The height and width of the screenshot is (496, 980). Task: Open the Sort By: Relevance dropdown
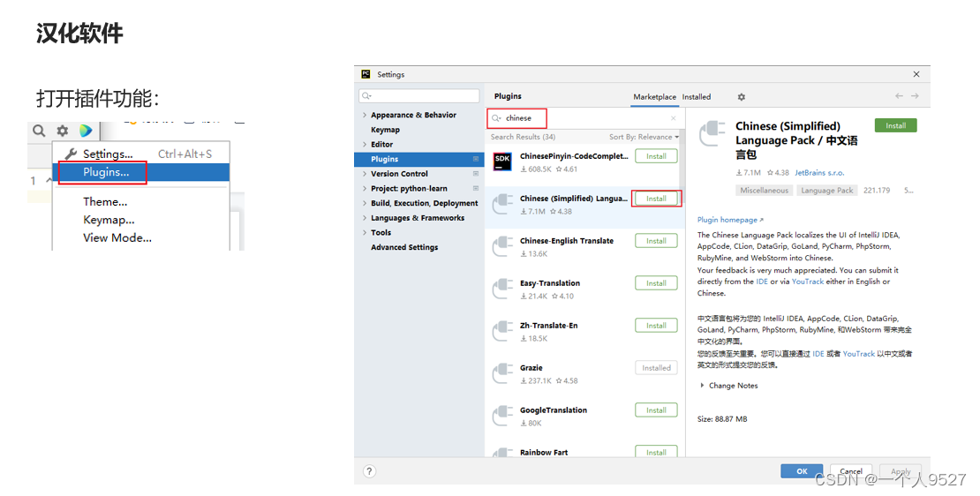644,137
